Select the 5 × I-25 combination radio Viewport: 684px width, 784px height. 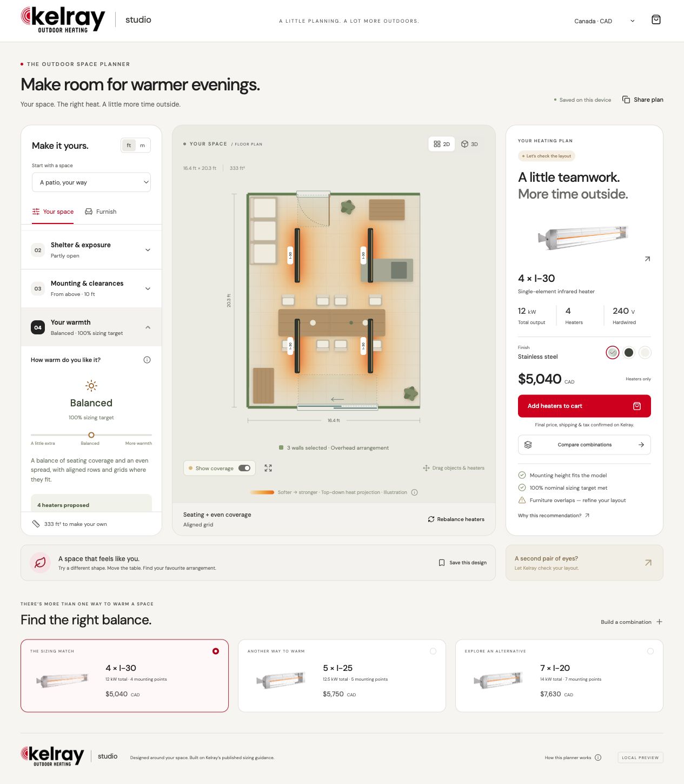[x=433, y=651]
